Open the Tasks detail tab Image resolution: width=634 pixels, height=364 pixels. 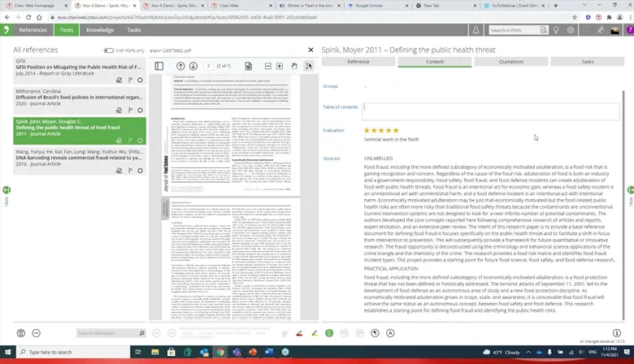[x=588, y=62]
